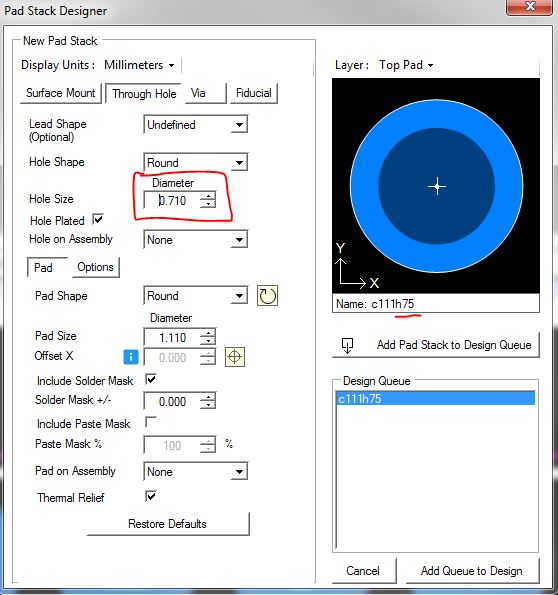Open the Lead Shape dropdown
Image resolution: width=558 pixels, height=595 pixels.
point(195,124)
